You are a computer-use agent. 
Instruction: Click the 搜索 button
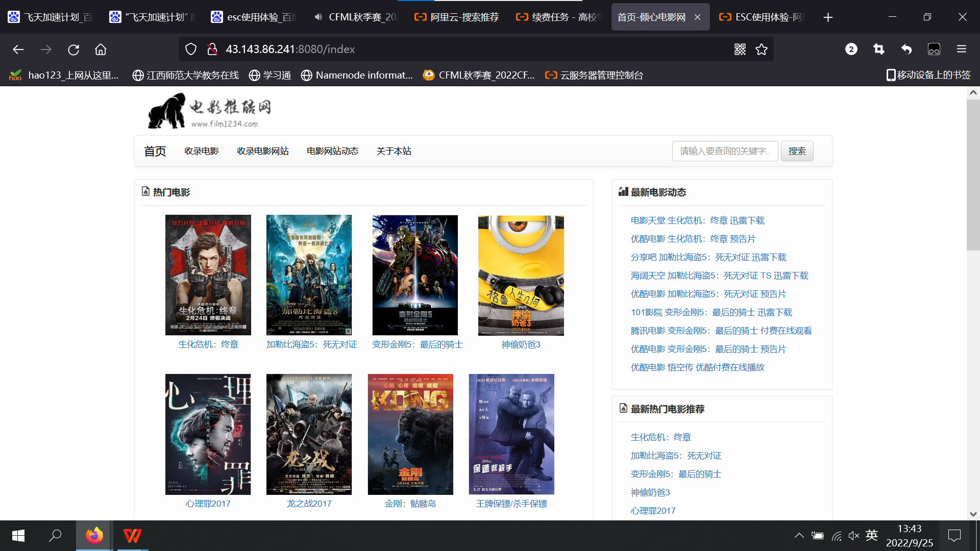797,151
